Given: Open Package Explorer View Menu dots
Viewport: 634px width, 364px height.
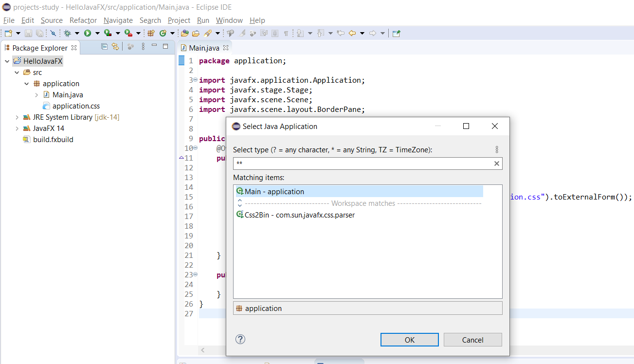Looking at the screenshot, I should [x=143, y=47].
